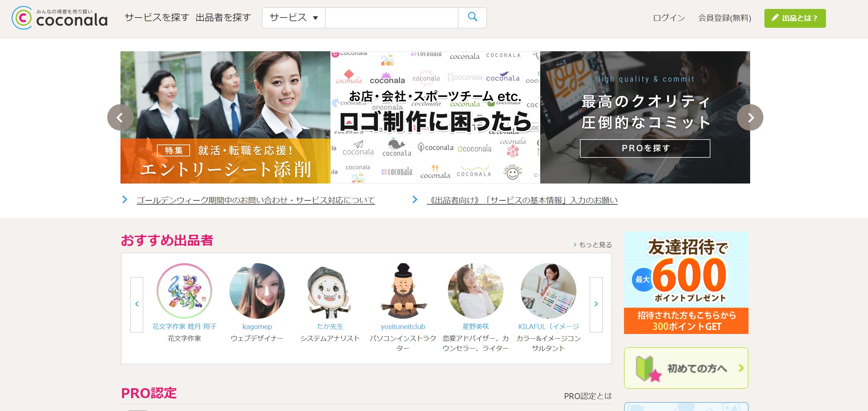The width and height of the screenshot is (868, 411).
Task: Click the coconala logo
Action: (x=60, y=18)
